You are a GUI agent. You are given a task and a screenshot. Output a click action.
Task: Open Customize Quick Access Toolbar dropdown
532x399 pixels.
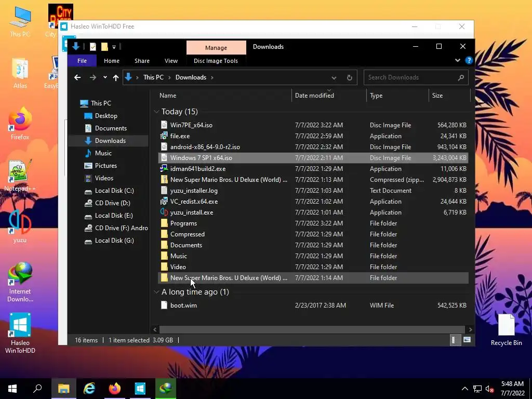(114, 47)
